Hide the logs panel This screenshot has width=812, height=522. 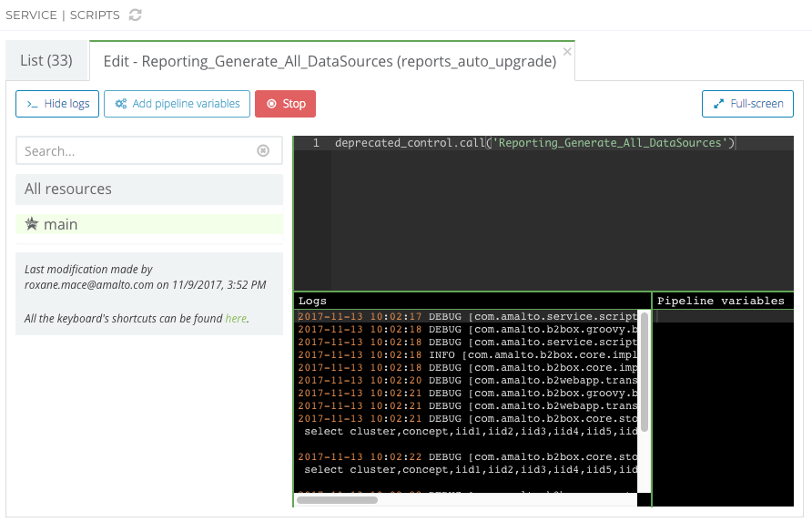57,104
